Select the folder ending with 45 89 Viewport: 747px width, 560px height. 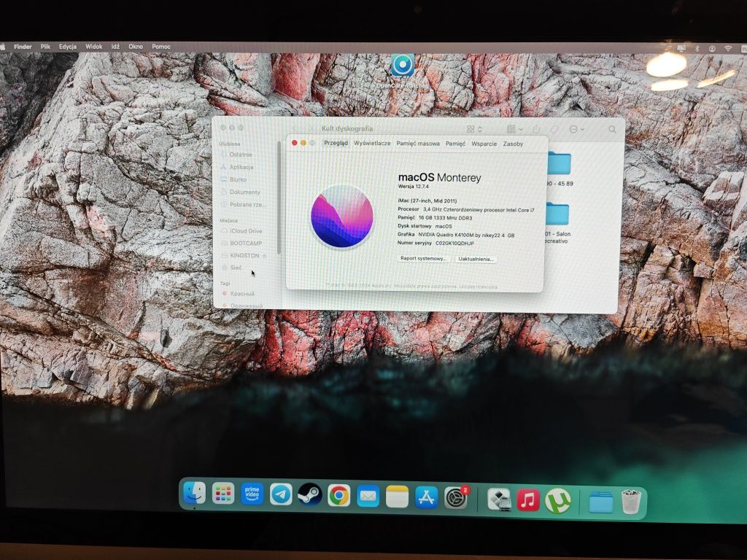[559, 170]
